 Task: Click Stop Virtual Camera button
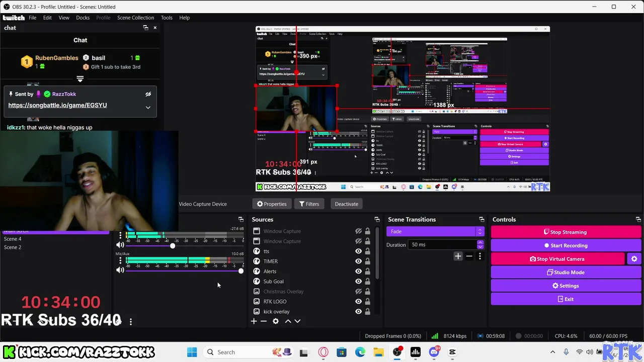point(557,259)
